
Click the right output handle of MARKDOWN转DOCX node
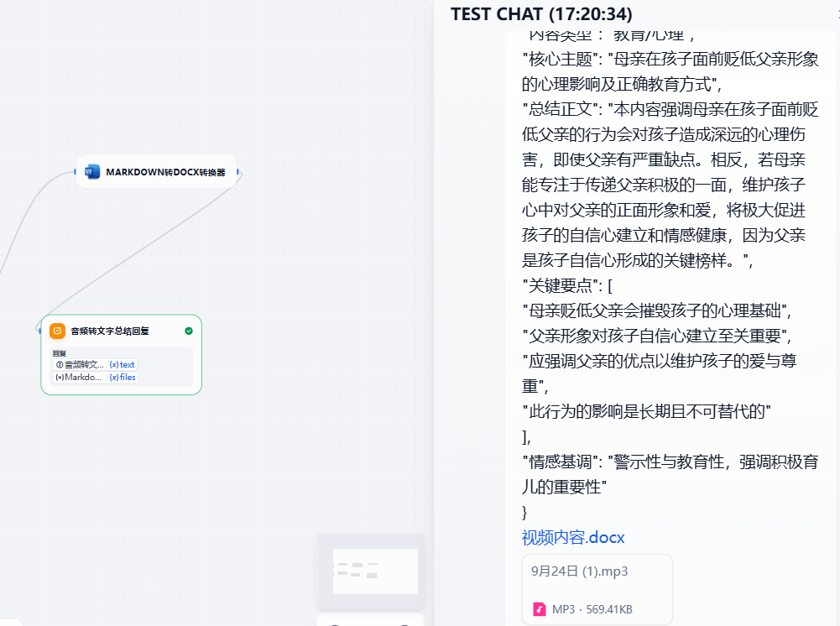coord(238,172)
